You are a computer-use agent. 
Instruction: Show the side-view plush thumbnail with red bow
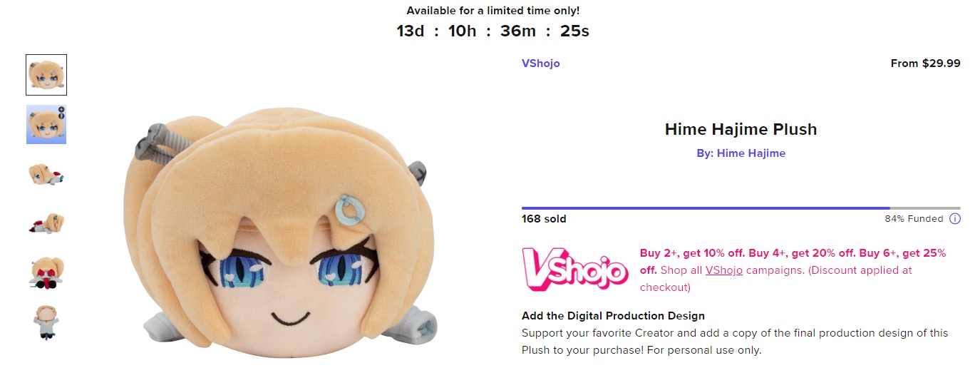[46, 174]
